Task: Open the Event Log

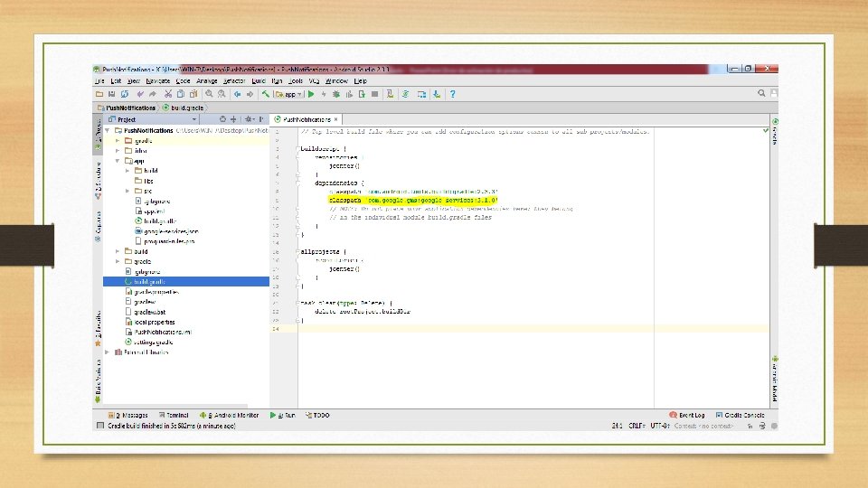Action: tap(687, 415)
